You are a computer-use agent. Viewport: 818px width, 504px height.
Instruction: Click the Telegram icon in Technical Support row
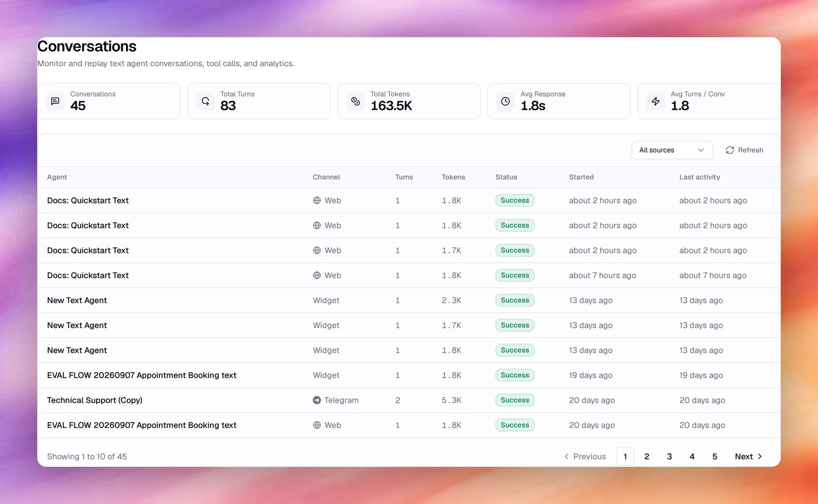point(317,400)
